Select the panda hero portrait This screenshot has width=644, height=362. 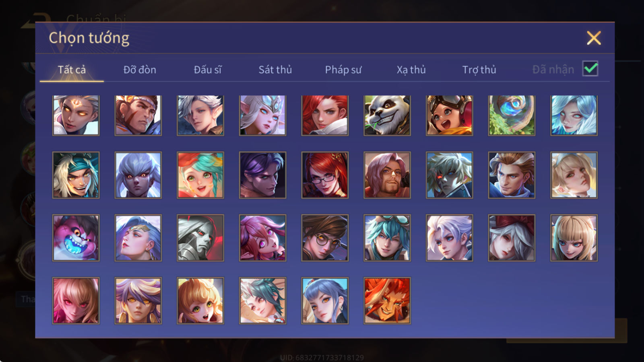(x=387, y=115)
